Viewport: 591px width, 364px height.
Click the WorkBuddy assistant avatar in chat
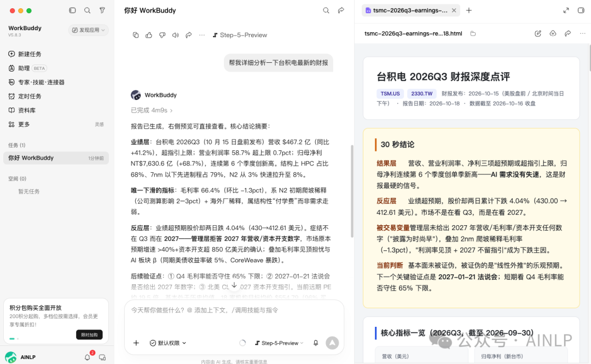136,95
